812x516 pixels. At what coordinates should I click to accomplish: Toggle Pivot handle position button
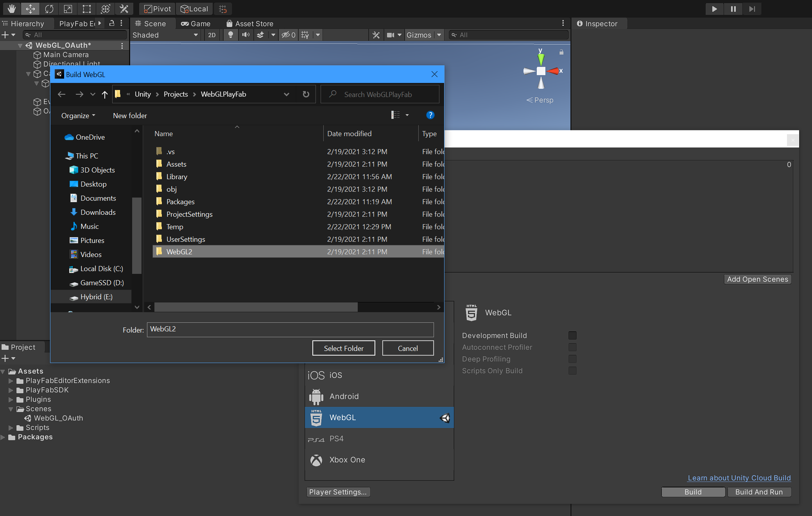[x=158, y=9]
